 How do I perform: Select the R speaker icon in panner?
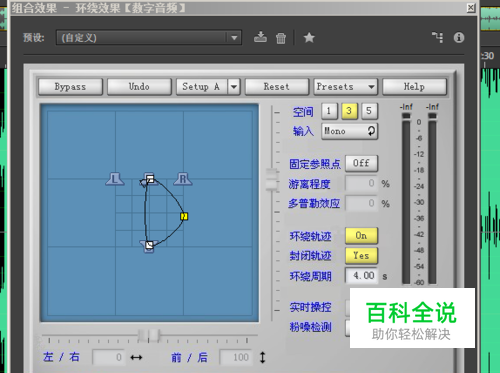183,179
